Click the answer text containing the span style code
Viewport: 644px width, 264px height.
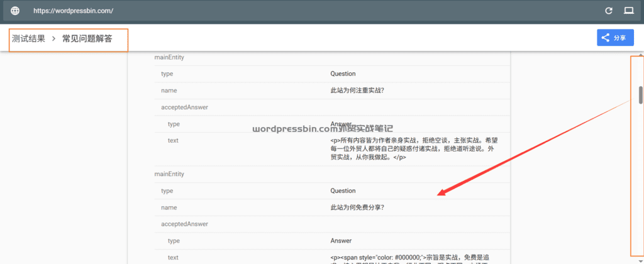[413, 258]
